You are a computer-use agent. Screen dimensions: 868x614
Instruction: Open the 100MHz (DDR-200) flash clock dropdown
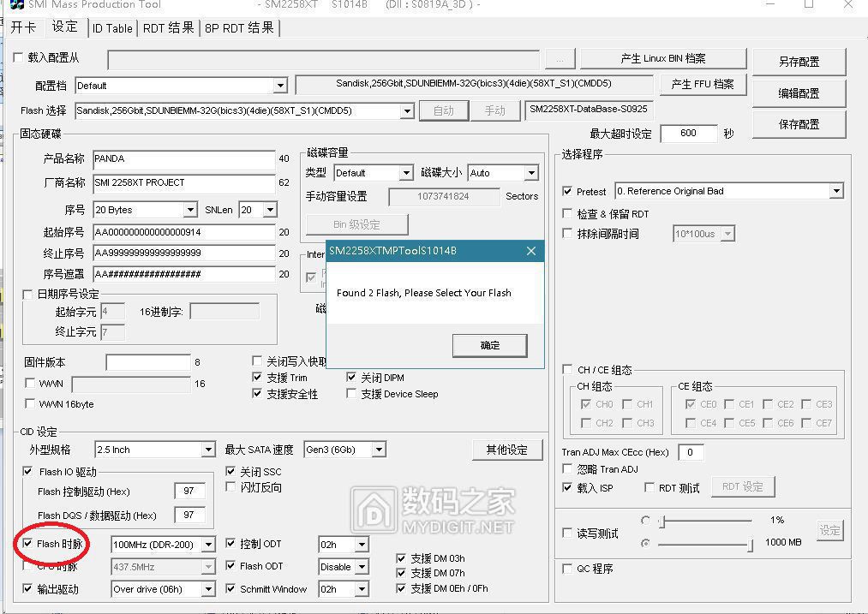click(x=208, y=545)
